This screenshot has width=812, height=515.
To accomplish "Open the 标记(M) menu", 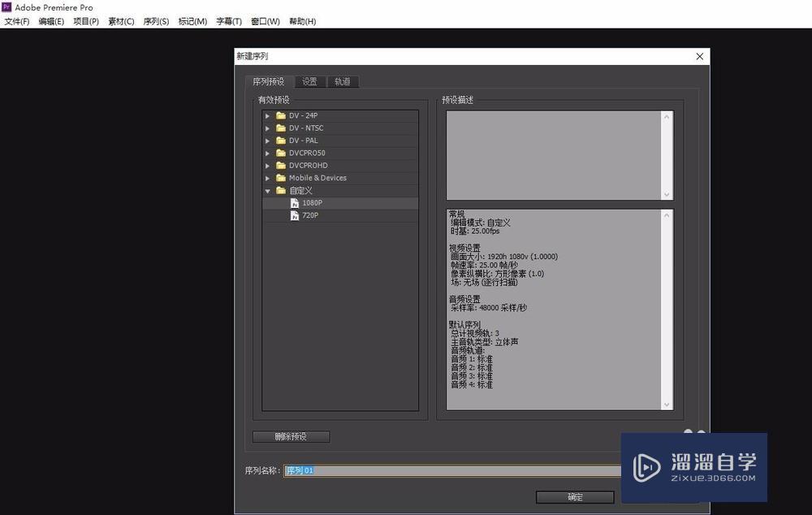I will 192,21.
